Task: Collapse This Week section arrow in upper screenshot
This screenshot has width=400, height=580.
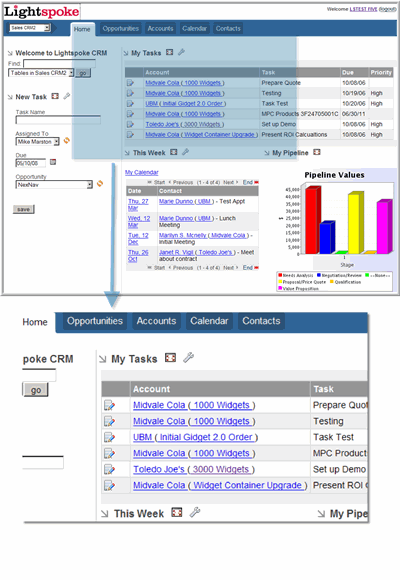Action: 127,153
